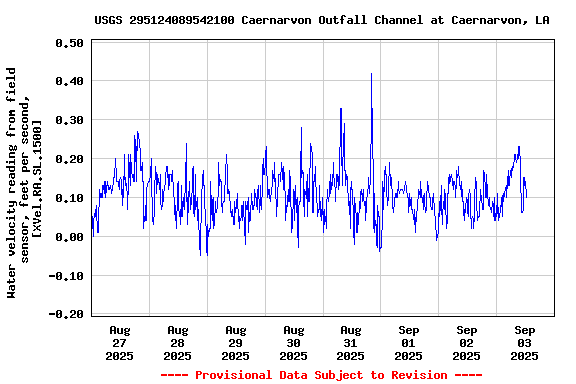Click the Aug 31 2025 date label
The image size is (576, 384).
click(x=350, y=343)
